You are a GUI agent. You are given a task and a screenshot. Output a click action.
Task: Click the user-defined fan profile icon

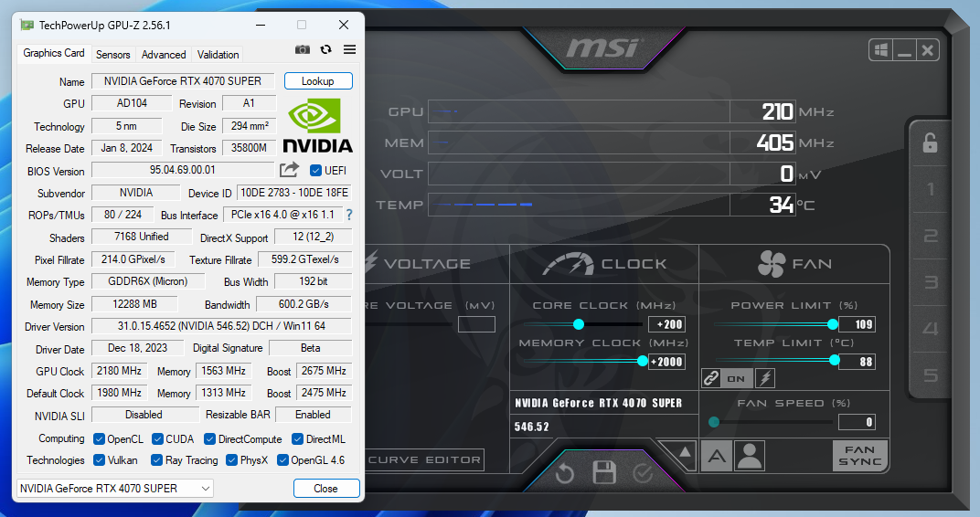(x=750, y=456)
